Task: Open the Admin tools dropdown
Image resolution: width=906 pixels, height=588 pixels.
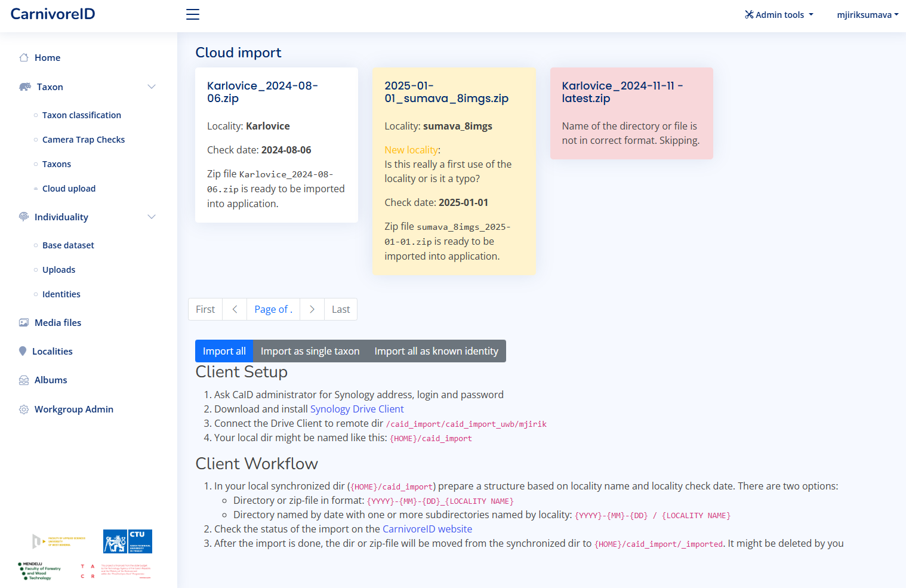Action: click(778, 15)
